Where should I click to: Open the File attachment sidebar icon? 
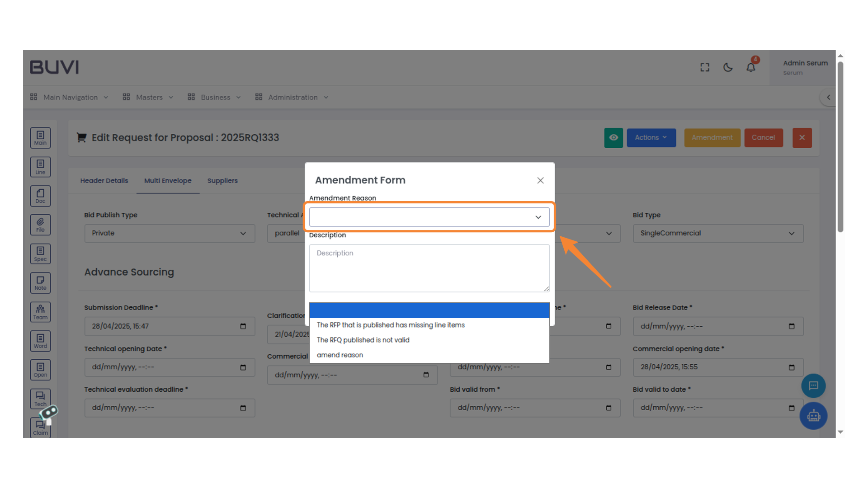tap(40, 225)
